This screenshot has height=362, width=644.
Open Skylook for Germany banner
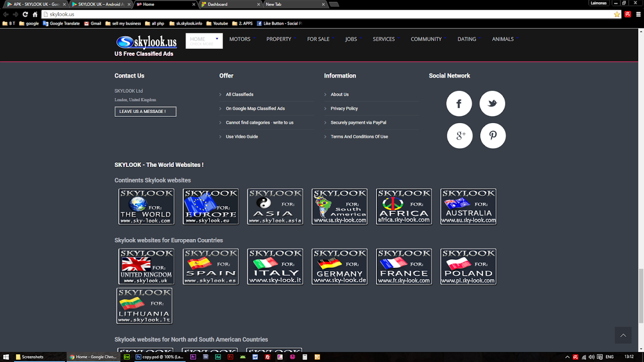point(339,267)
